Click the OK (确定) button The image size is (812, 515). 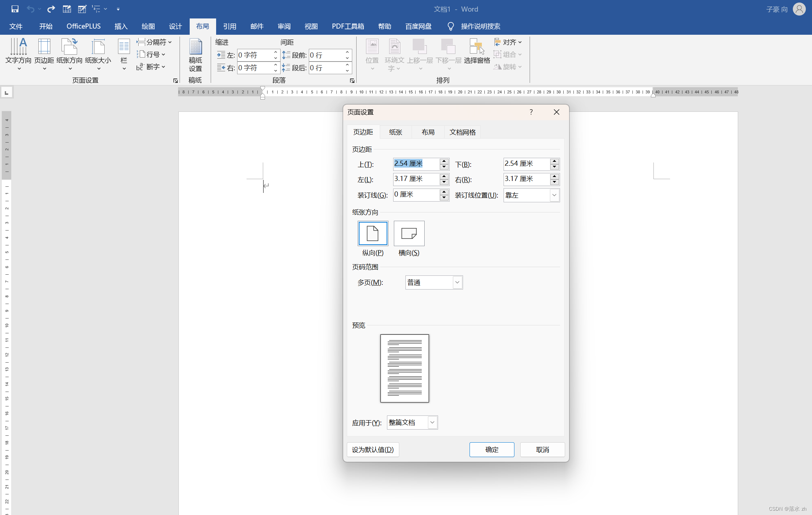[492, 449]
